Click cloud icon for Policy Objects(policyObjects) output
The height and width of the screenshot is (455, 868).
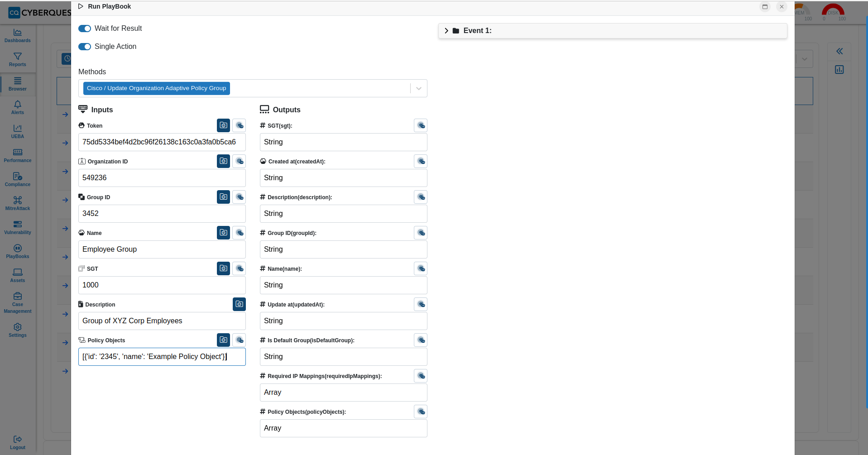tap(421, 412)
